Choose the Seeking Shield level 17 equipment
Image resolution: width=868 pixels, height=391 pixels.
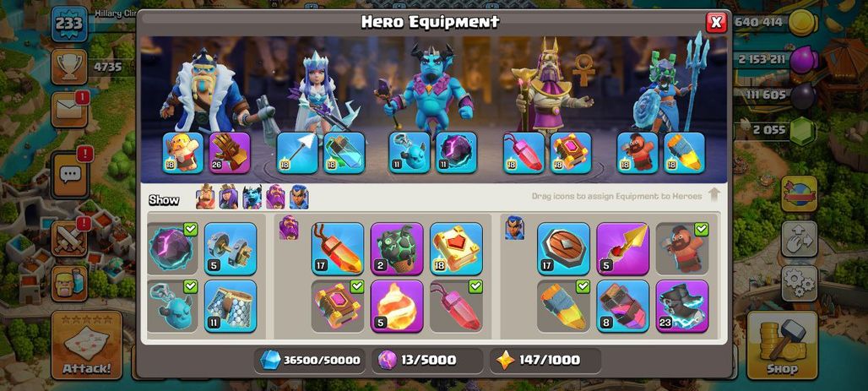563,248
